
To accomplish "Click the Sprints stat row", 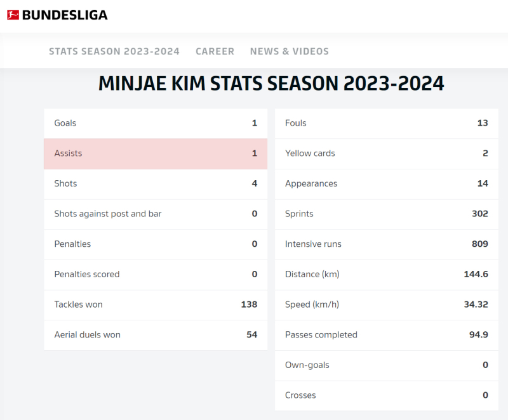I will 387,214.
